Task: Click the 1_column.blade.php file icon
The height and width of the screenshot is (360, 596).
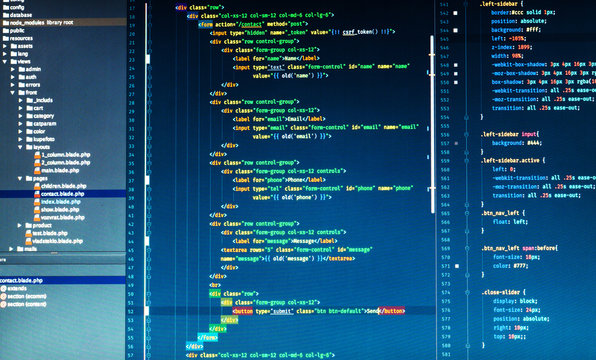Action: tap(37, 155)
